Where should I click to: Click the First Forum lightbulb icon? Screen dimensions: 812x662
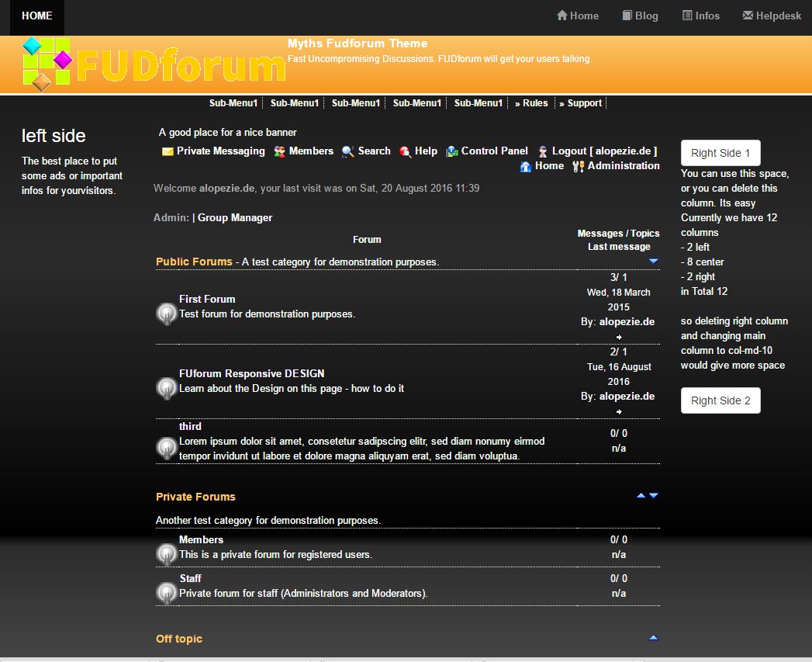pyautogui.click(x=166, y=313)
